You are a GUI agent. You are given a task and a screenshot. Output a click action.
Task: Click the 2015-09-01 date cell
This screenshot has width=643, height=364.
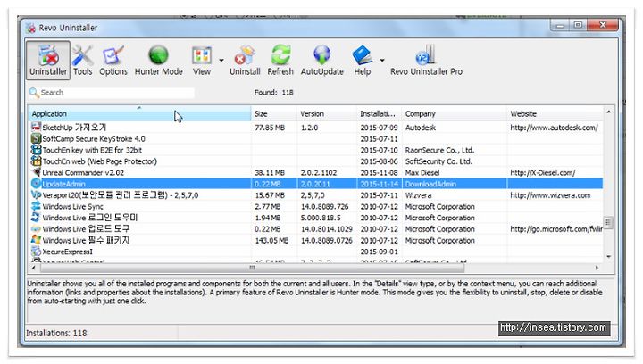coord(379,252)
